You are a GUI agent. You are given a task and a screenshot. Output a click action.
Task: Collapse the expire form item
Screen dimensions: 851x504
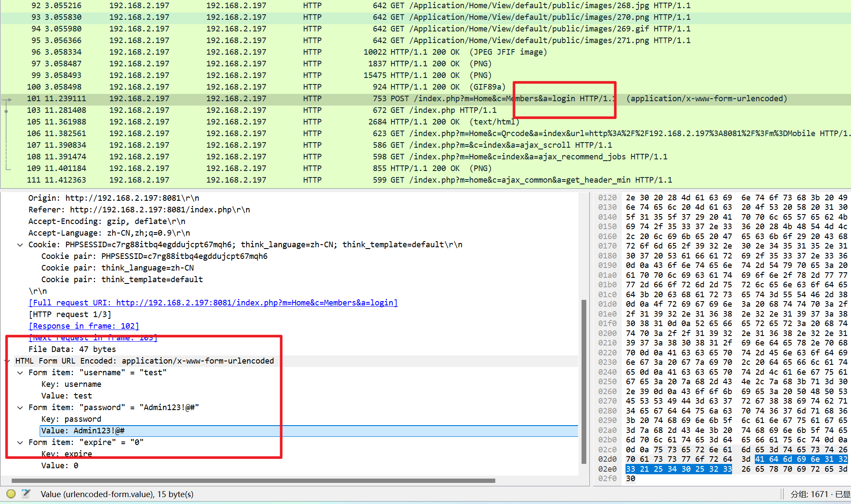20,442
